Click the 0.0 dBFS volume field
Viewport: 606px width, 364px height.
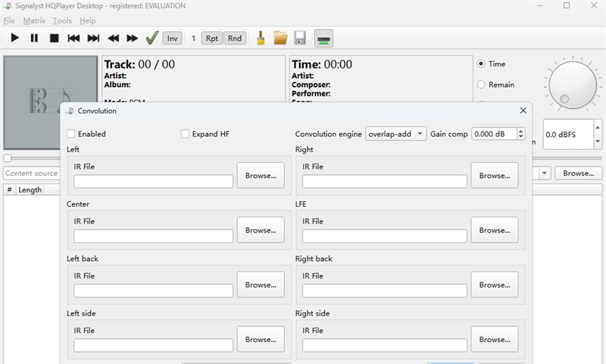pos(568,135)
